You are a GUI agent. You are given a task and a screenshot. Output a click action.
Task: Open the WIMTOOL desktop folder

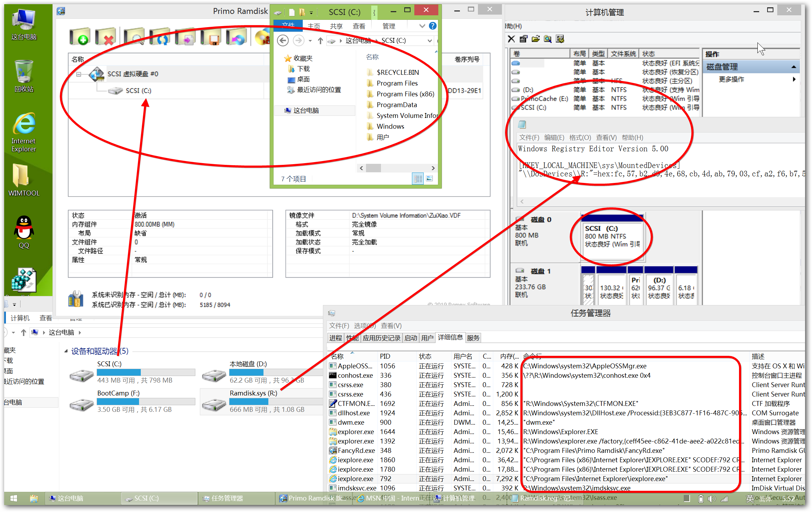coord(24,180)
